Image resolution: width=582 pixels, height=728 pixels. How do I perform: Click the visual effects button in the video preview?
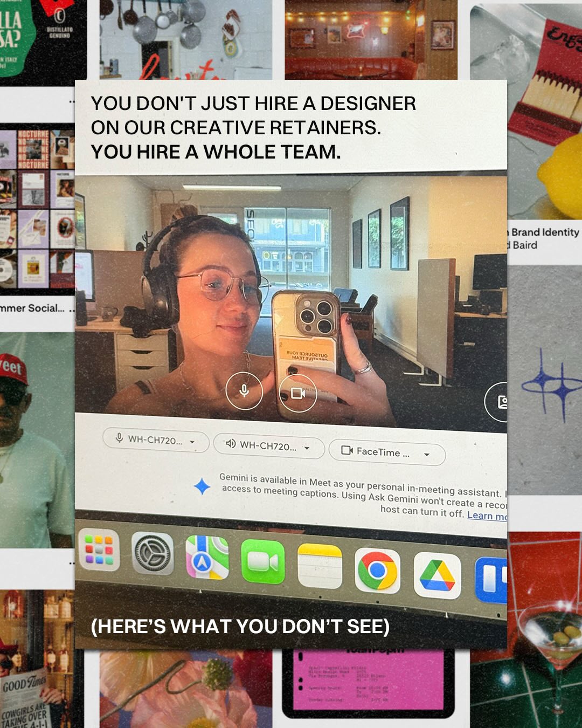[497, 401]
